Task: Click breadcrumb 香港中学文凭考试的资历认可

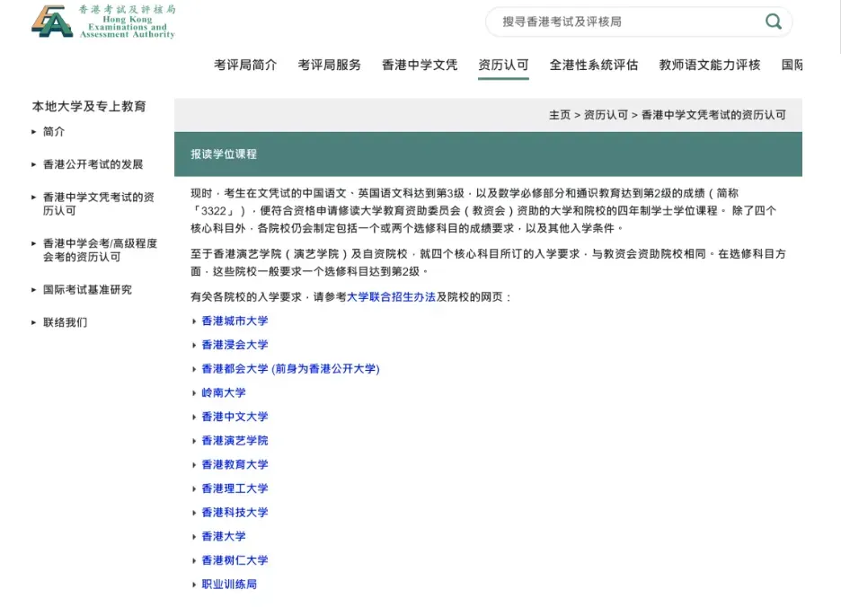Action: (x=713, y=115)
